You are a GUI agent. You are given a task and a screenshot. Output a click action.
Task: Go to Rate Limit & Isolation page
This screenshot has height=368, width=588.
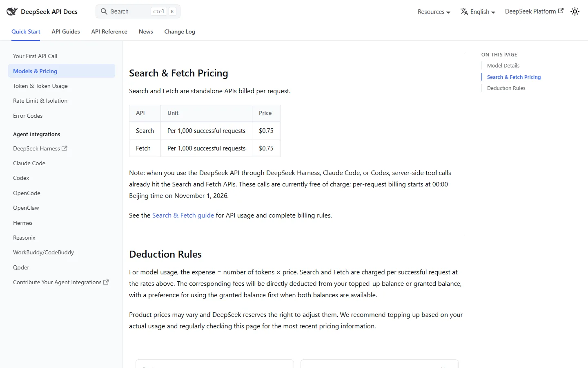[x=62, y=101]
